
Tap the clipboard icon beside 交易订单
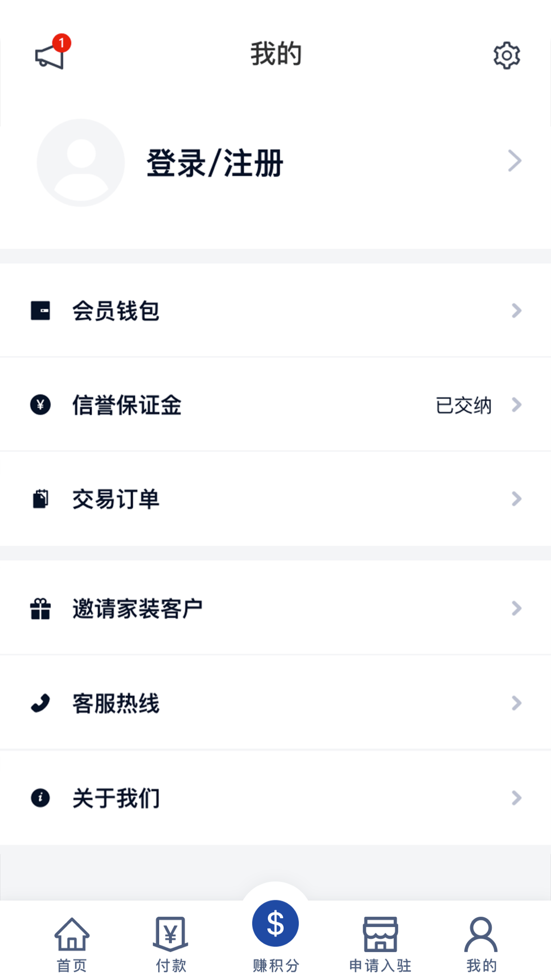pos(40,499)
